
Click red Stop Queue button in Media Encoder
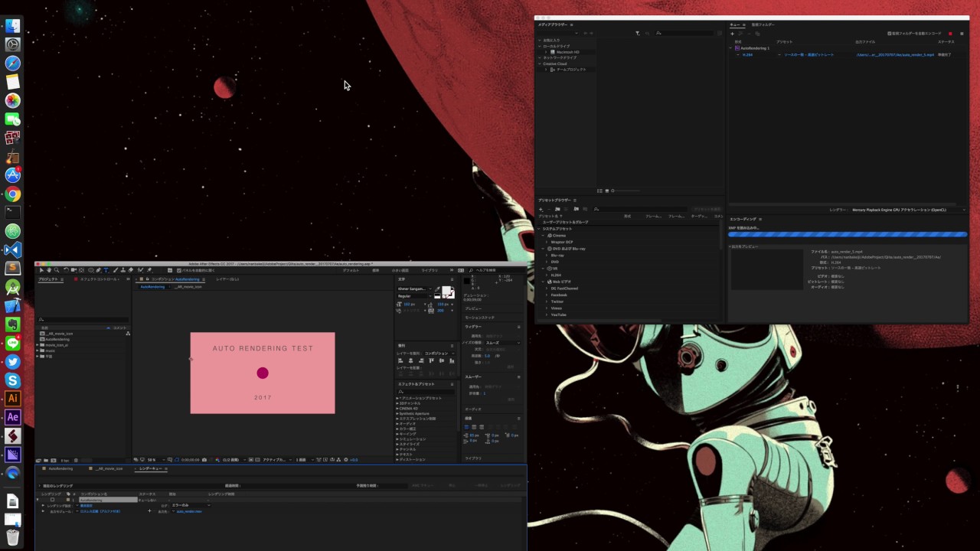tap(950, 34)
